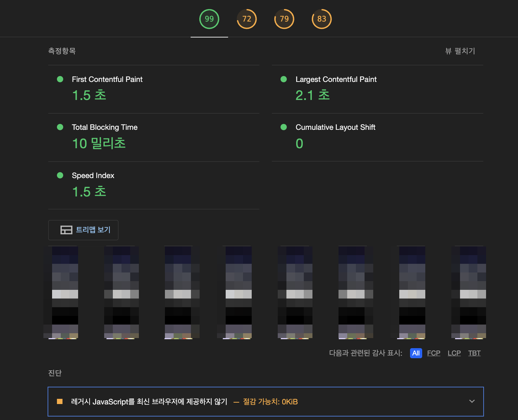
Task: Select the 72 score gauge
Action: [x=247, y=19]
